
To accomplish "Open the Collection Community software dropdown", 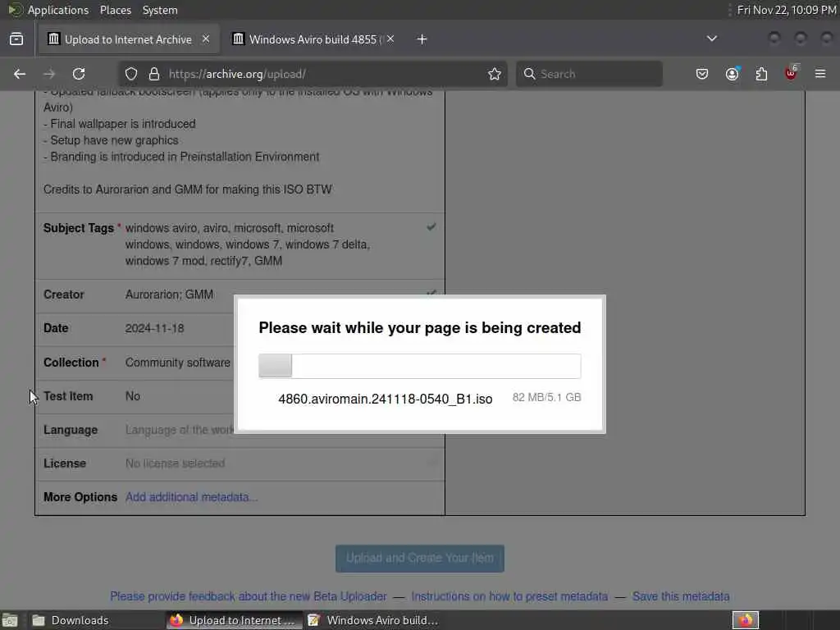I will coord(178,363).
